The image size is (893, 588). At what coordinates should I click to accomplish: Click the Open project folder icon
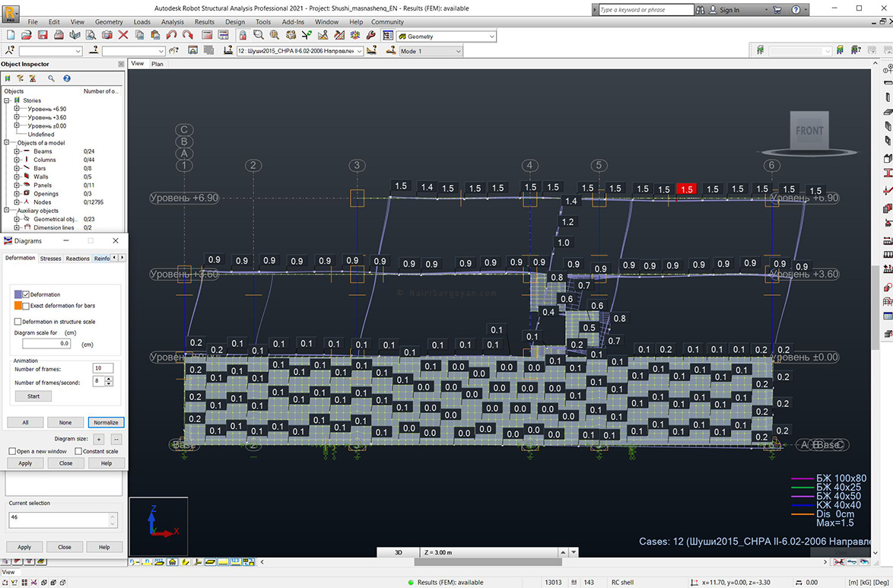coord(26,35)
